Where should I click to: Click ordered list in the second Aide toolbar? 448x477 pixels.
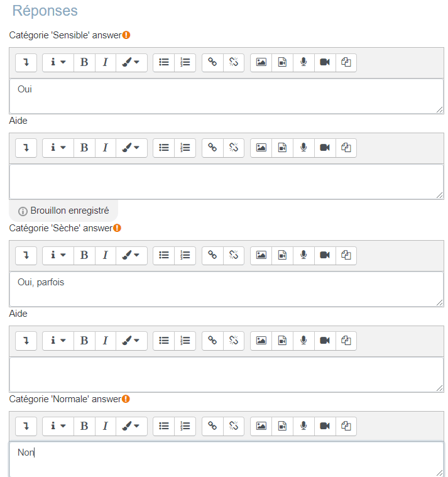click(x=185, y=341)
